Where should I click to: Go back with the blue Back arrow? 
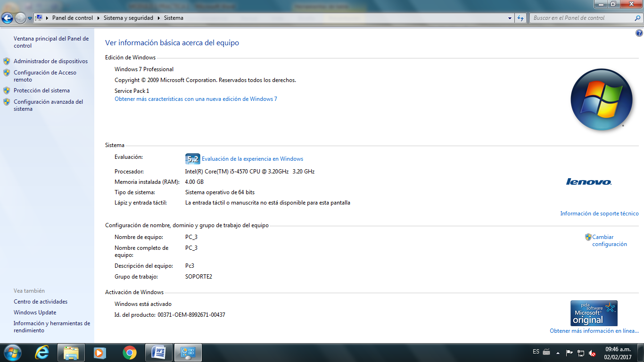pos(7,18)
